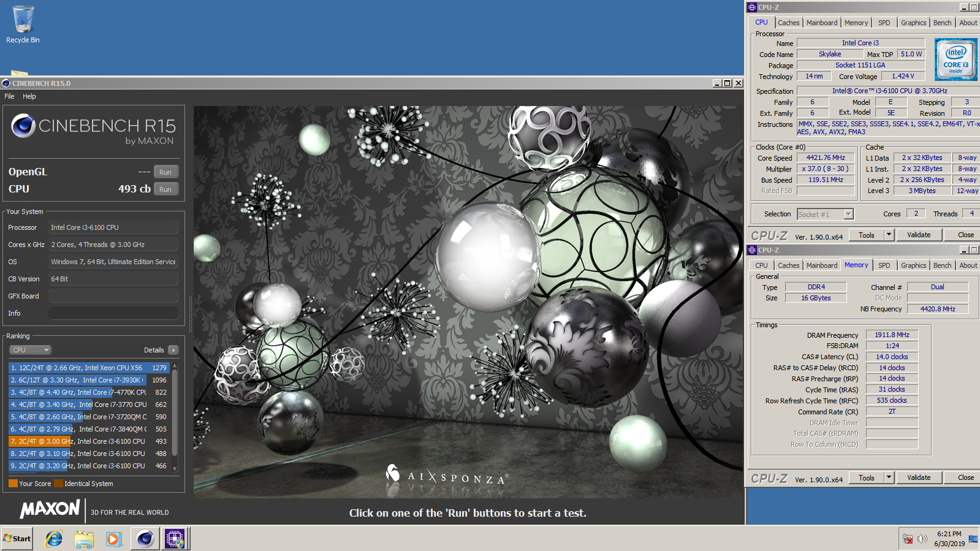Open Graphics tab in lower CPU-Z
This screenshot has height=551, width=980.
point(914,265)
